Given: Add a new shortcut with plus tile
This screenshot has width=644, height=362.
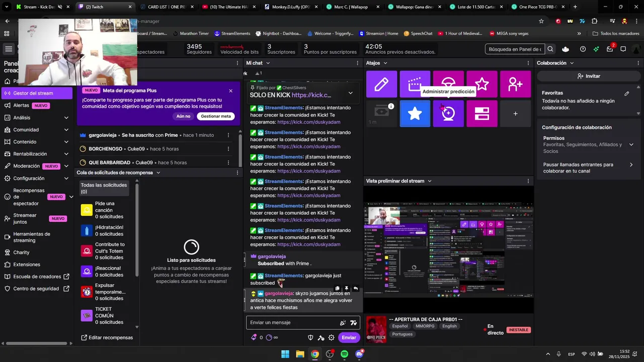Looking at the screenshot, I should 515,114.
